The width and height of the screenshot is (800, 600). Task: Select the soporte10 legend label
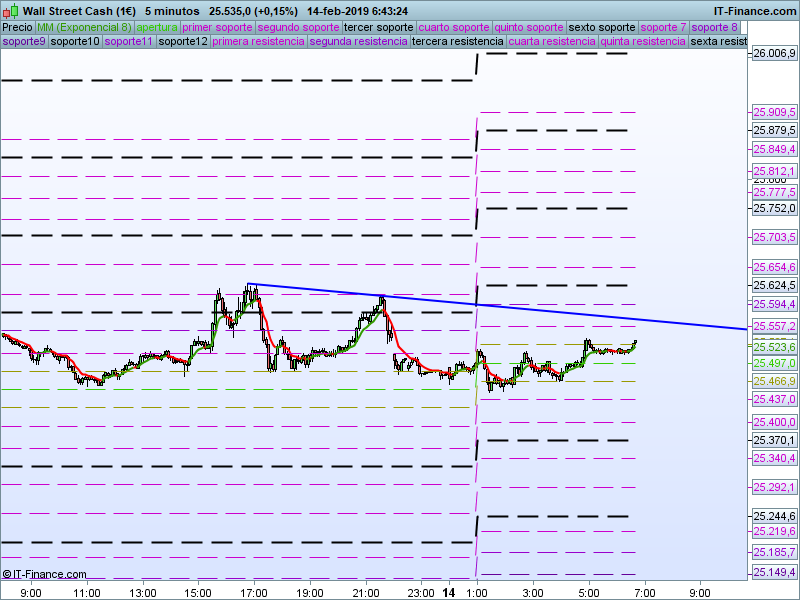pos(75,41)
